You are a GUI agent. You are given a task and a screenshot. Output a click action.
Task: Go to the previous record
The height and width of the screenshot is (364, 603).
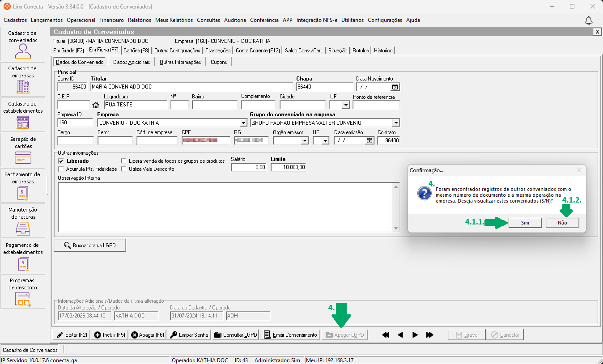click(x=400, y=335)
